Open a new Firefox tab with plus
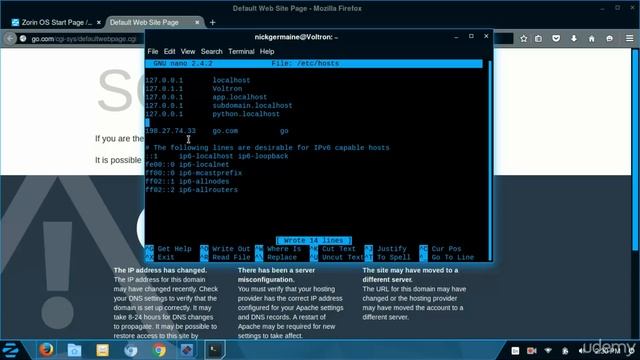 (212, 22)
